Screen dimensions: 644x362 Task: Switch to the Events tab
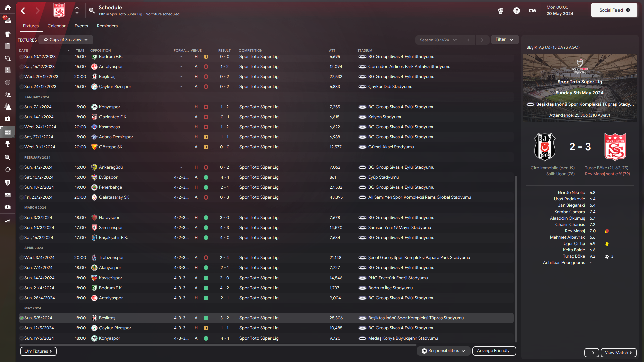click(81, 26)
